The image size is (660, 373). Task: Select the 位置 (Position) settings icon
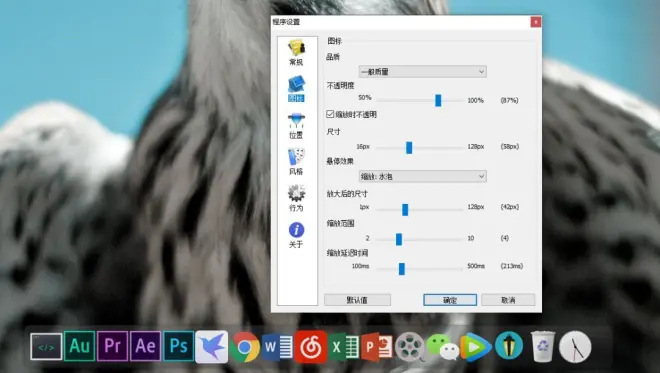point(296,126)
